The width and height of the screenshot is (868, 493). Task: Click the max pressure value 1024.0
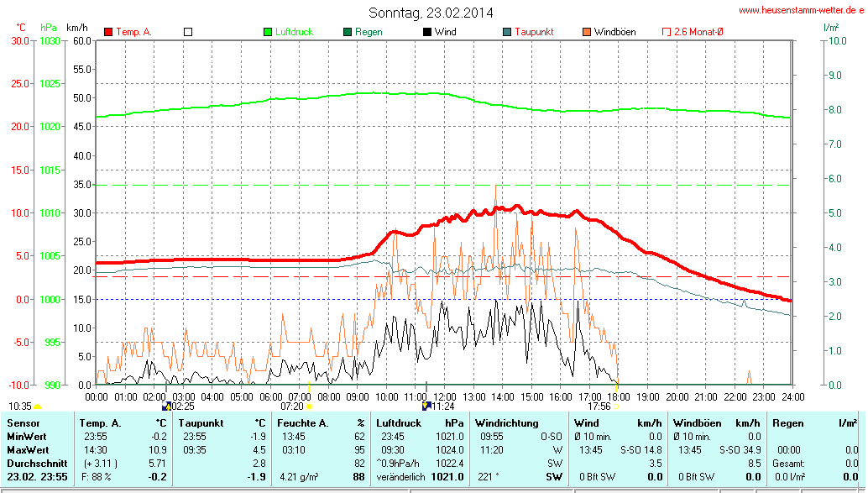(449, 450)
